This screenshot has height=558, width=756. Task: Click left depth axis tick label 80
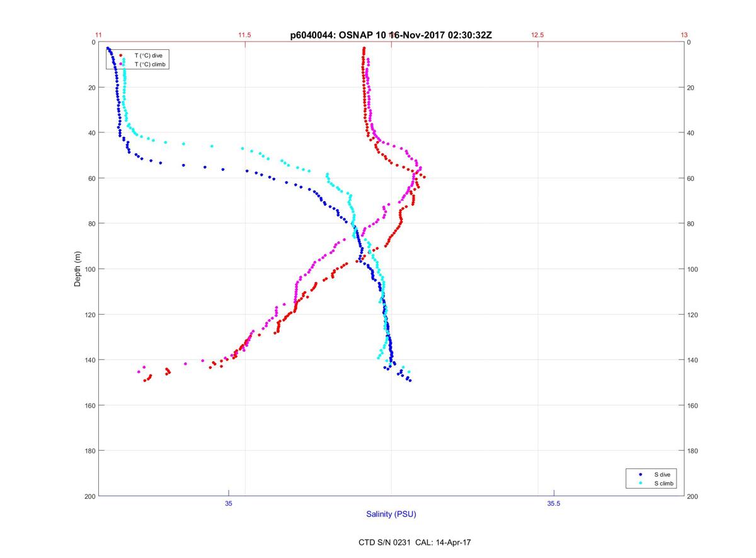coord(92,224)
